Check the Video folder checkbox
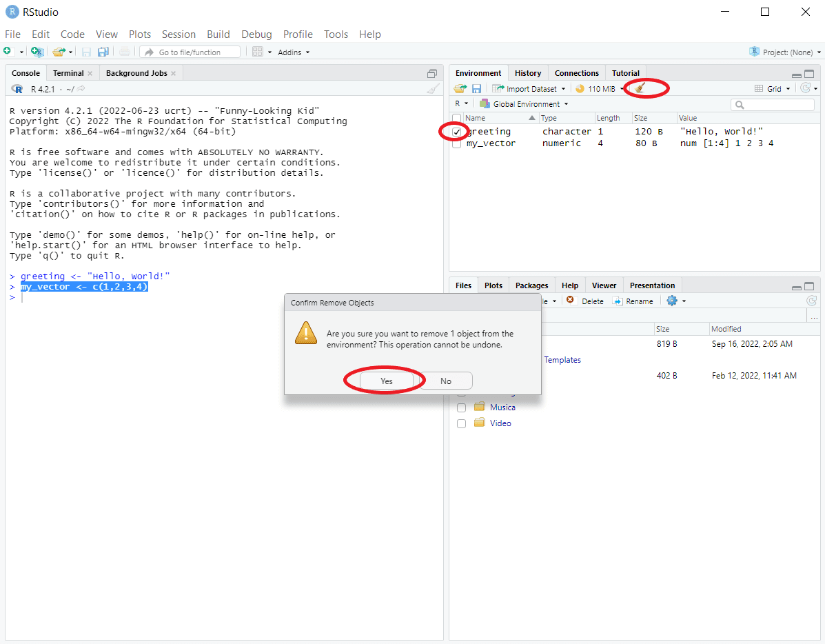 461,423
